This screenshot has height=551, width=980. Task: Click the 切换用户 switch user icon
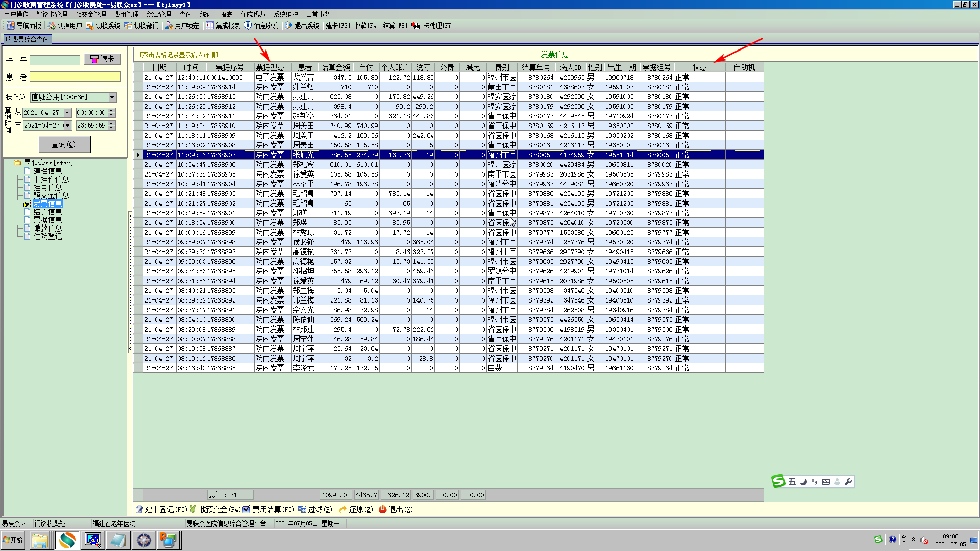[x=52, y=26]
